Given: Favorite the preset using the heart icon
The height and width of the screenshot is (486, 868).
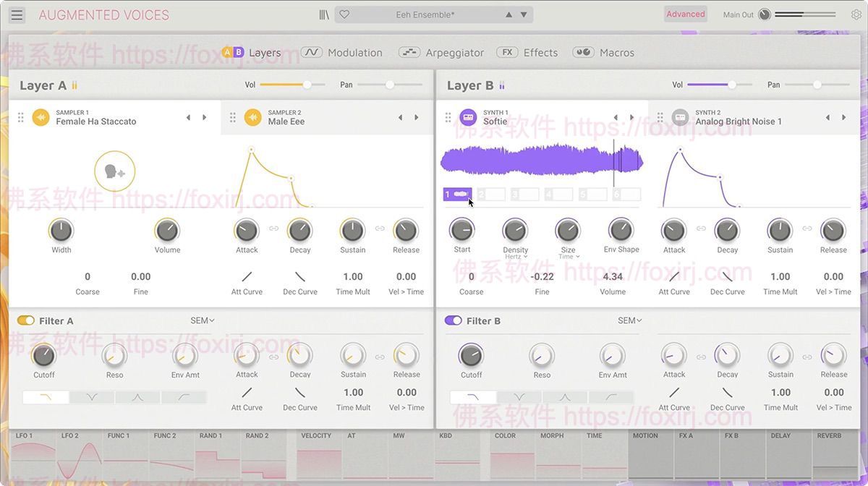Looking at the screenshot, I should pos(344,14).
